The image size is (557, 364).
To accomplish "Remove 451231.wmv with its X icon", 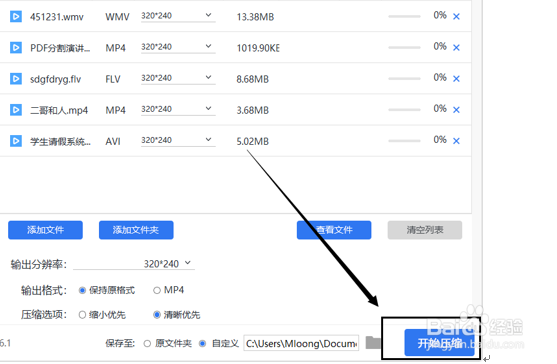I will point(456,16).
